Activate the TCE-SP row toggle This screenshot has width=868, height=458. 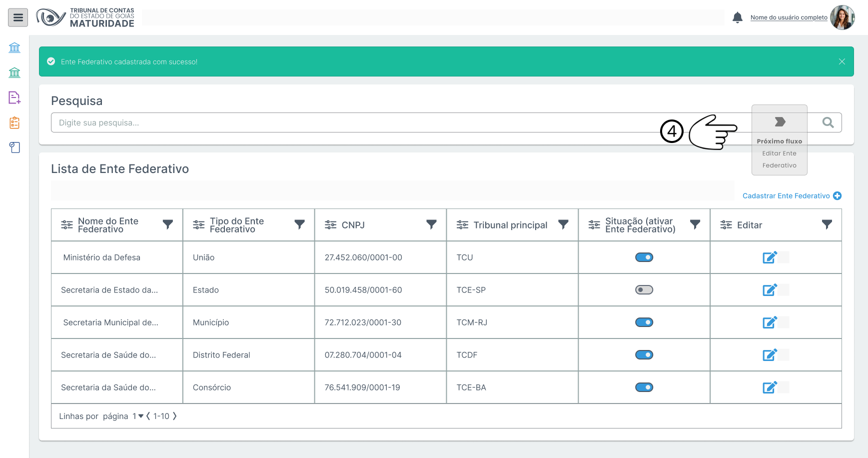tap(644, 290)
